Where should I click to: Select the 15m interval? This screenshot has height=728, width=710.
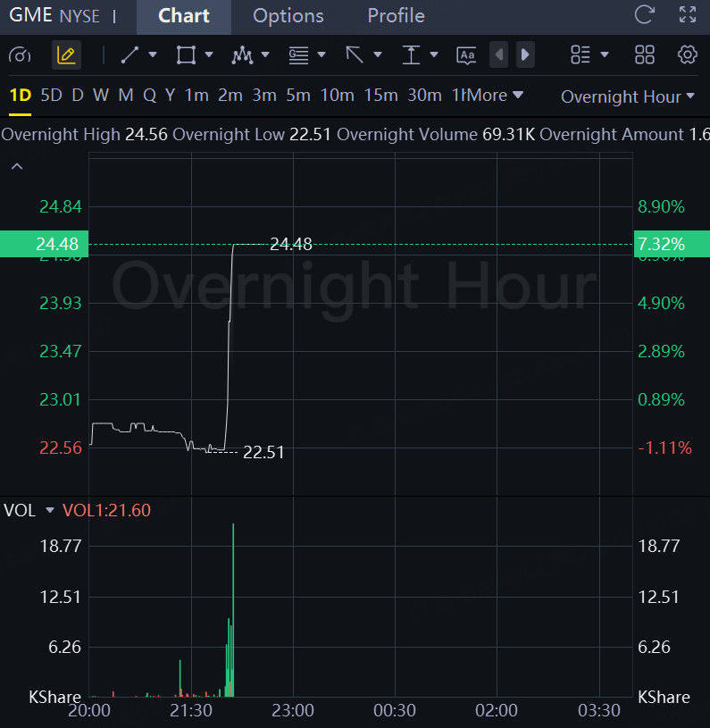click(x=381, y=96)
